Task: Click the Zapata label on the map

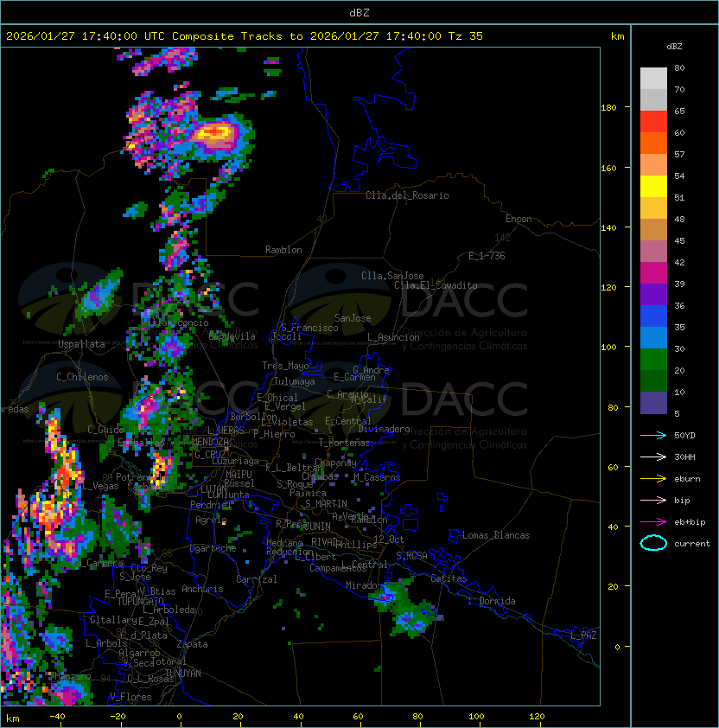Action: click(192, 644)
